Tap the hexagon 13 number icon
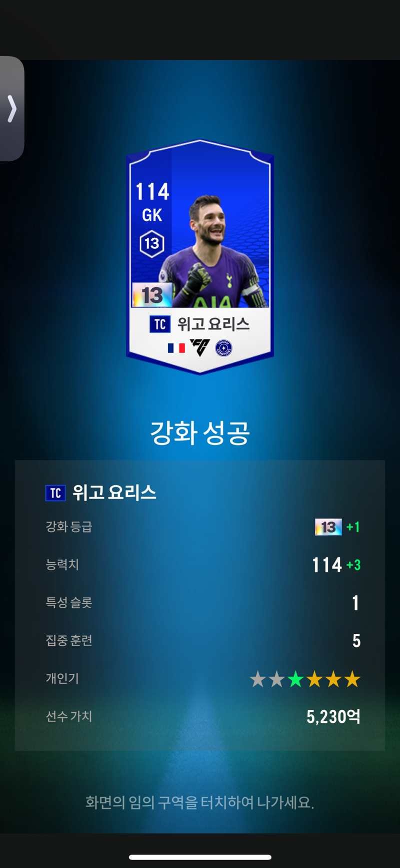400x868 pixels. tap(152, 244)
